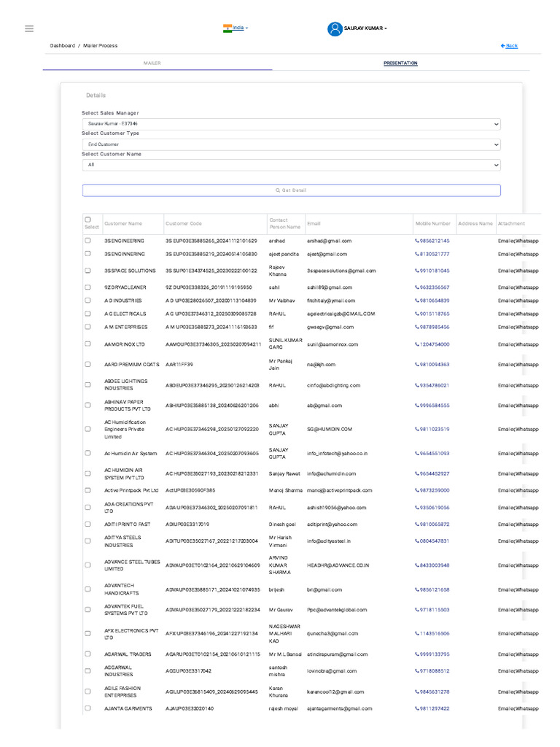Check the ADITI PRINTO FAST row checkbox
560x747 pixels.
[x=87, y=524]
